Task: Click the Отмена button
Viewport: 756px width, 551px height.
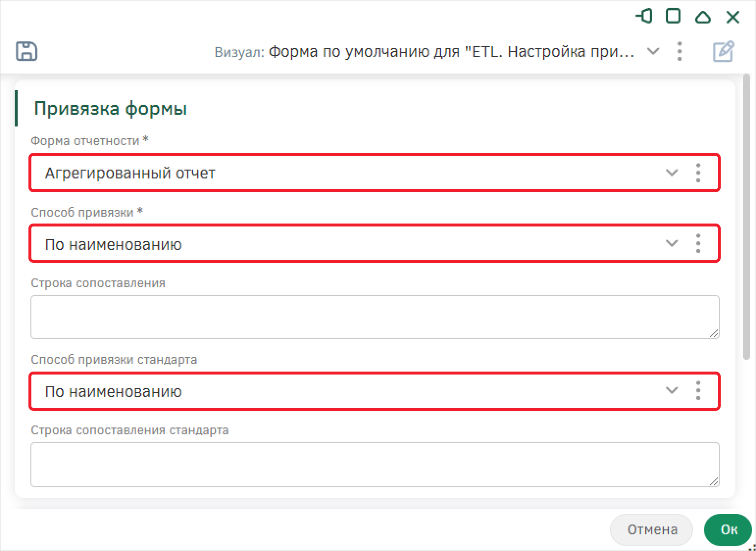Action: tap(652, 529)
